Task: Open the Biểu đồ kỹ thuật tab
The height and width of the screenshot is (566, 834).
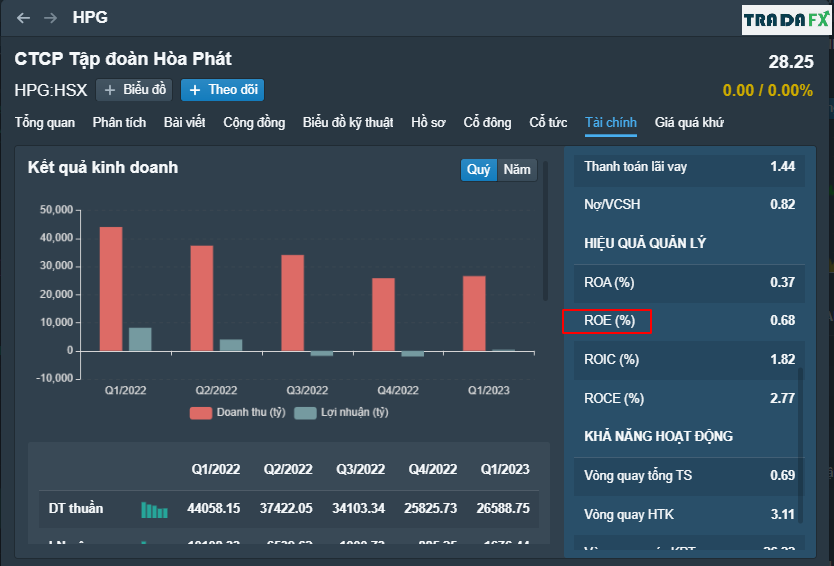Action: (x=348, y=123)
